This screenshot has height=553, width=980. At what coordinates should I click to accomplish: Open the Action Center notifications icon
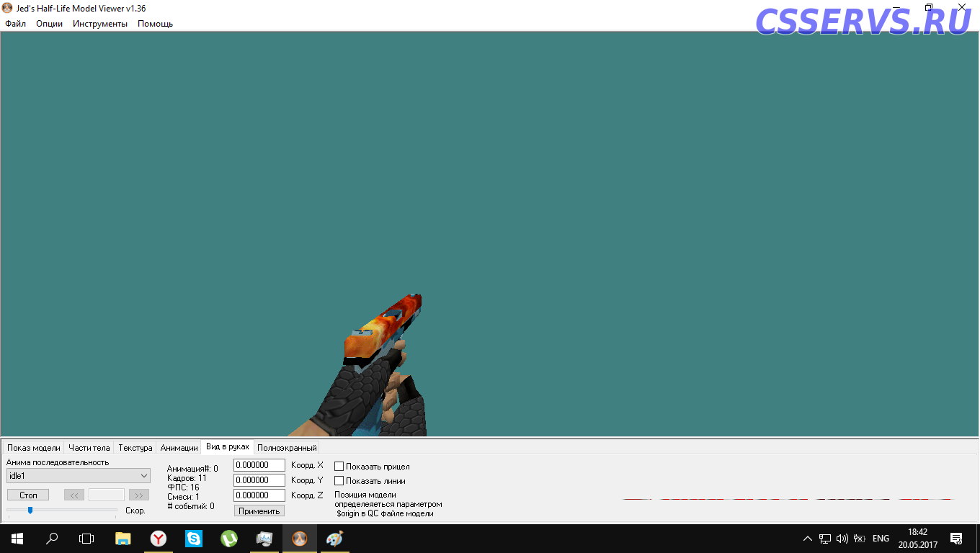(x=956, y=539)
